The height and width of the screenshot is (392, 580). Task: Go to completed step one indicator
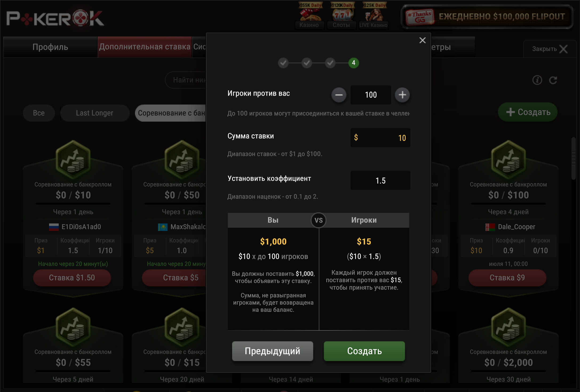pyautogui.click(x=283, y=63)
